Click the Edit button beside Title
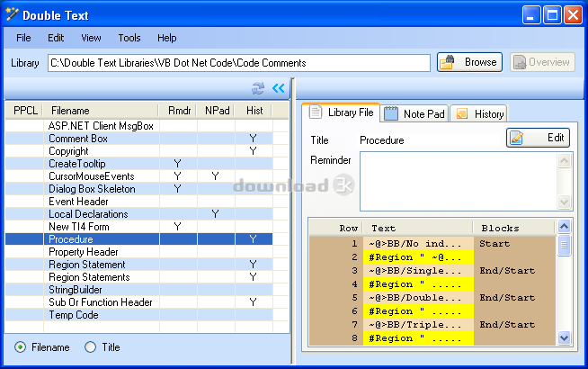Screen dimensions: 588x369 point(539,138)
